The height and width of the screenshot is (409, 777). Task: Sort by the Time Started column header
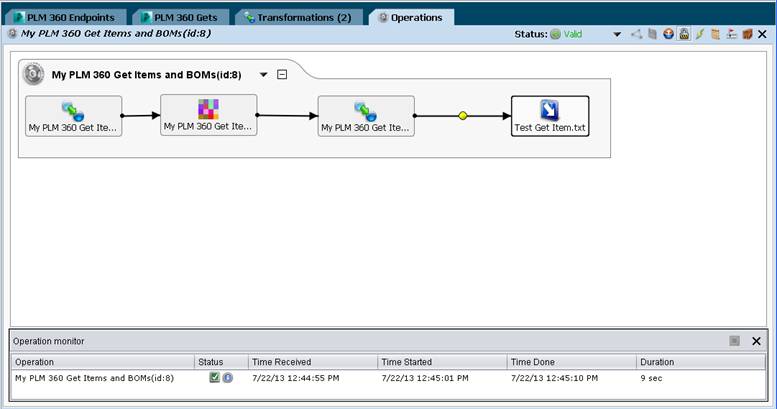point(443,362)
